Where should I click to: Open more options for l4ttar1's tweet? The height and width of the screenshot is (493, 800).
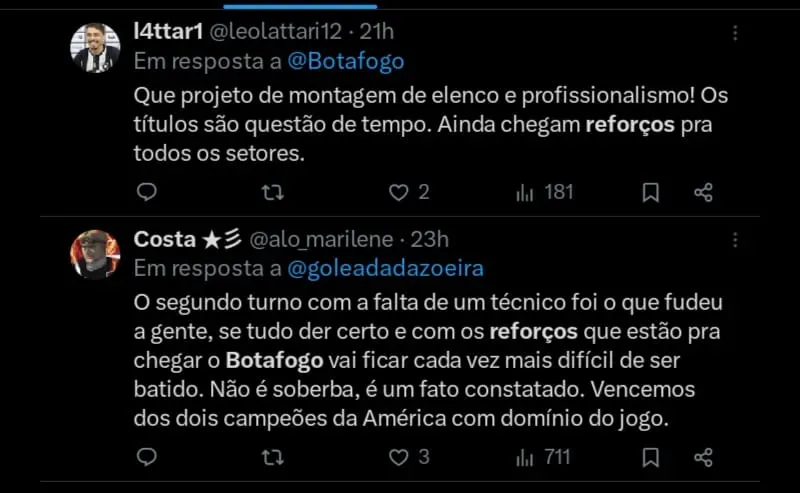[735, 33]
